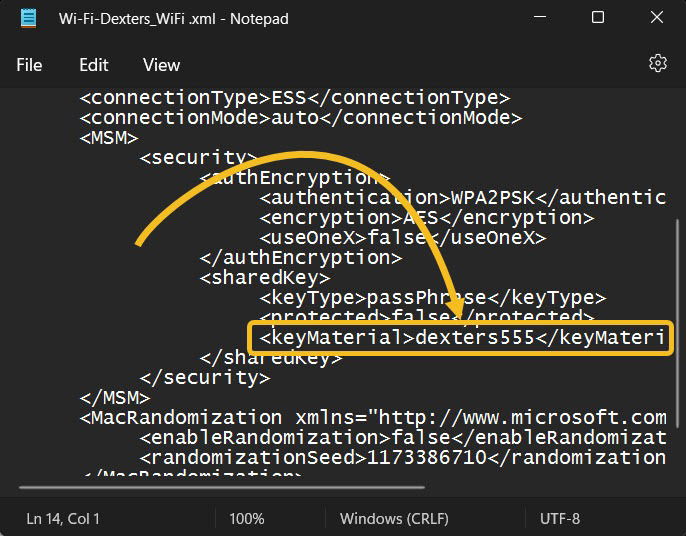Place cursor on the encryption AES line

click(427, 217)
